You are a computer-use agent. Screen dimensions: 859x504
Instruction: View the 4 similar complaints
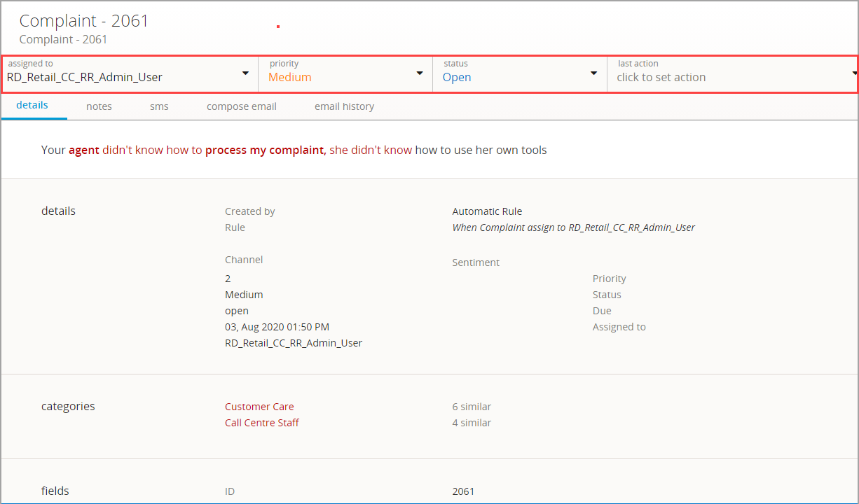[472, 423]
